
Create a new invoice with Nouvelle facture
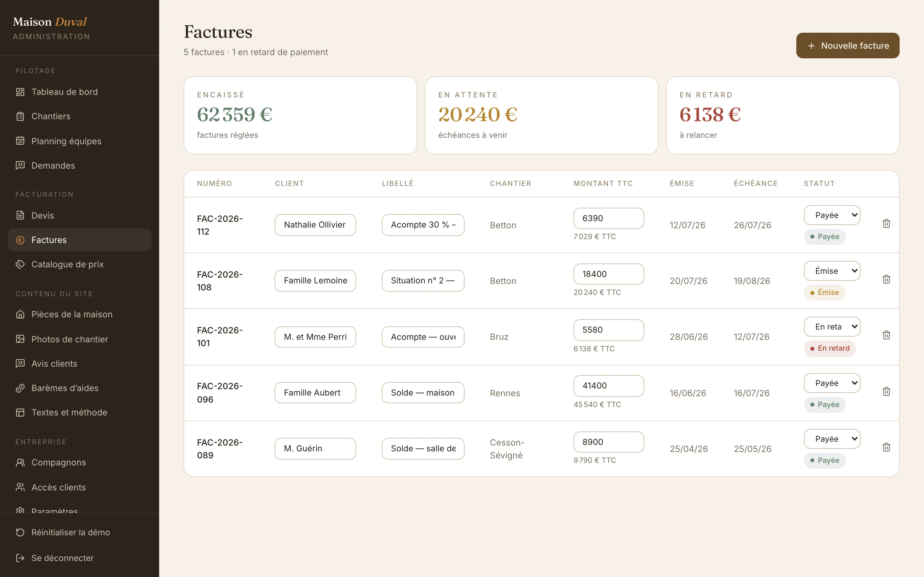point(848,46)
